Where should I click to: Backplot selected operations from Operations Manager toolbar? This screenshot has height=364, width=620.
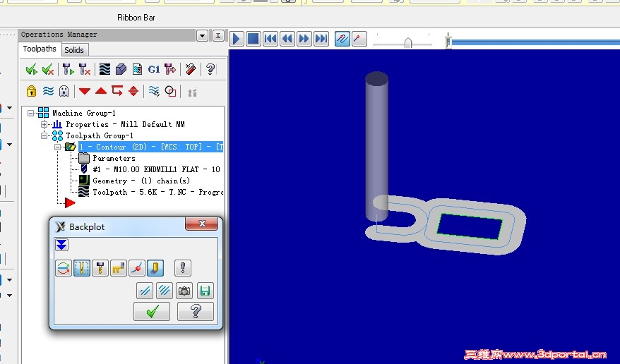[105, 69]
